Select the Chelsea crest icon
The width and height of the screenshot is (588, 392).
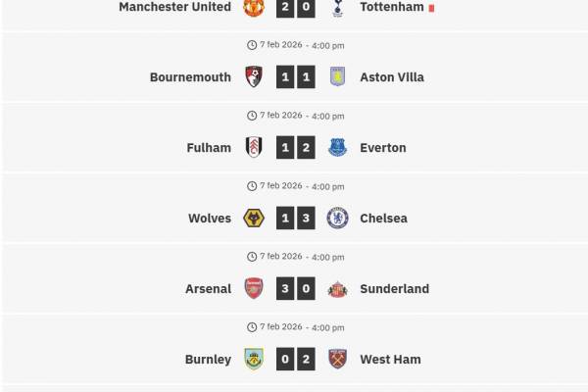[x=337, y=219]
